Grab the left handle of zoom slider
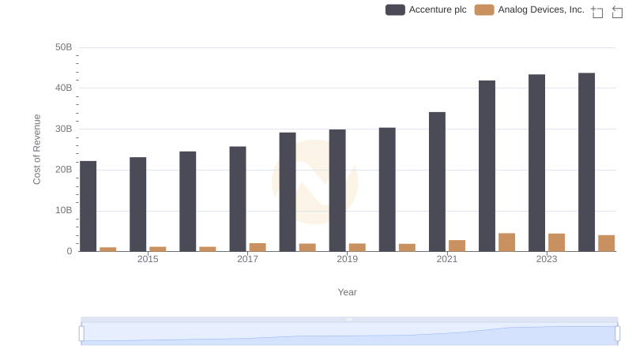 (81, 334)
